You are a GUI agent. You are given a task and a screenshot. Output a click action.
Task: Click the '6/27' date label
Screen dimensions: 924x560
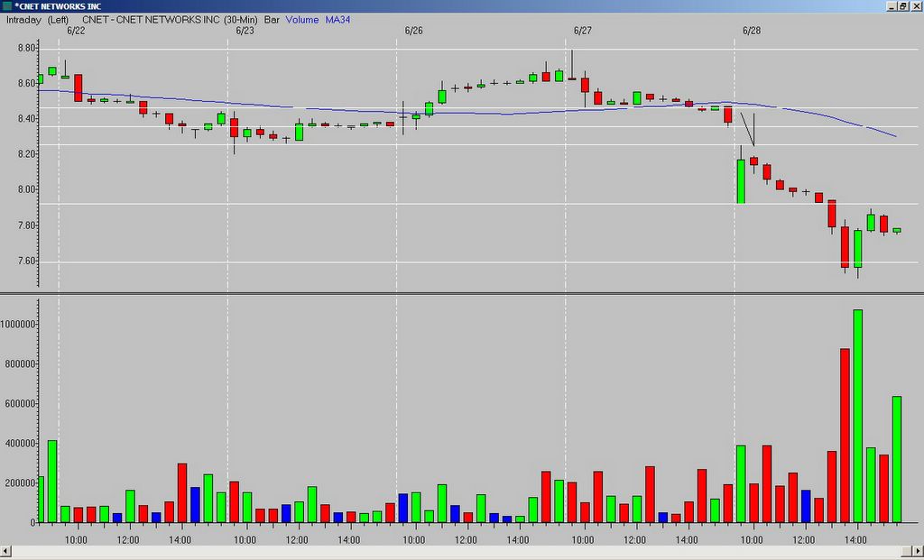pyautogui.click(x=582, y=31)
